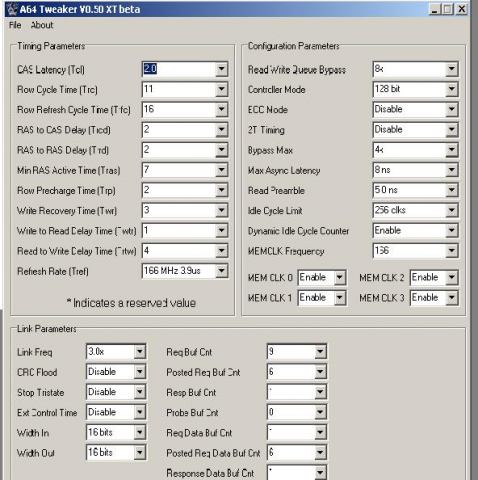Viewport: 478px width, 480px height.
Task: Open the Req Buf Cnt dropdown
Action: point(320,352)
